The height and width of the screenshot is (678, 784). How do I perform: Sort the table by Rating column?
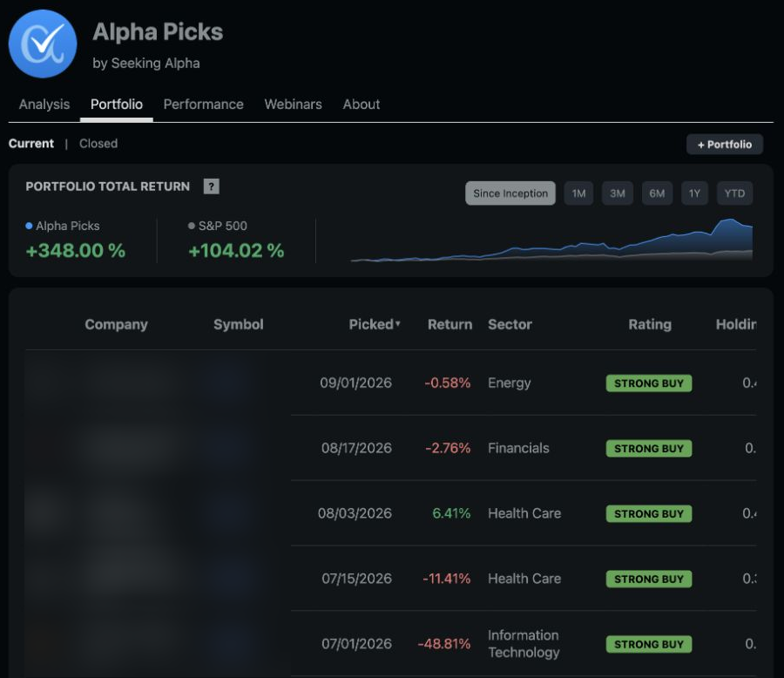[650, 324]
